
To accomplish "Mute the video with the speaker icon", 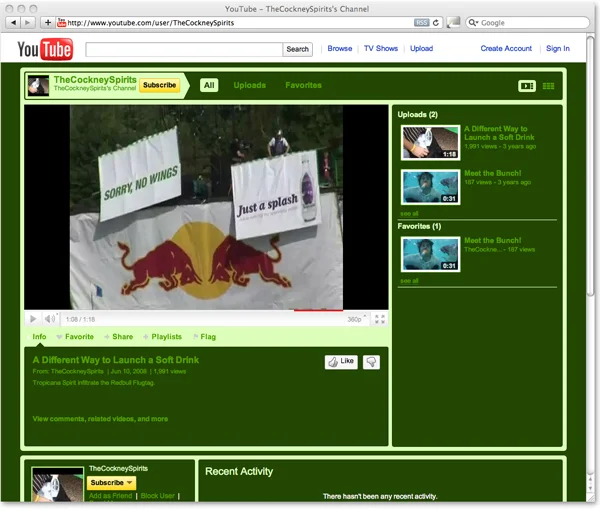I will coord(51,318).
